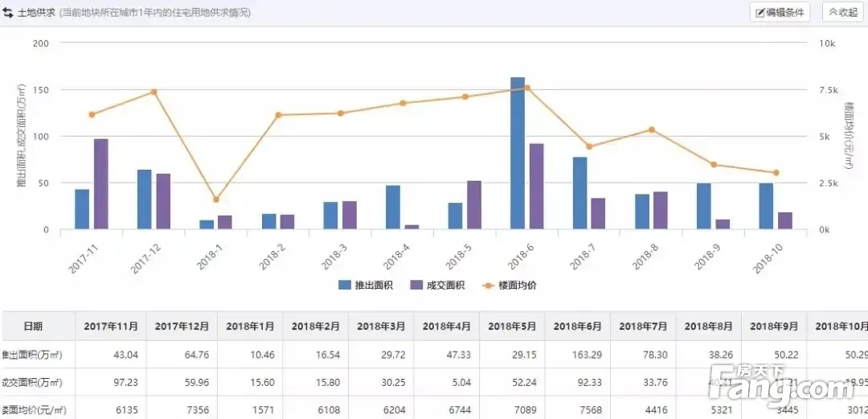The height and width of the screenshot is (419, 868).
Task: Click the 2018年6月 table column header
Action: 578,327
